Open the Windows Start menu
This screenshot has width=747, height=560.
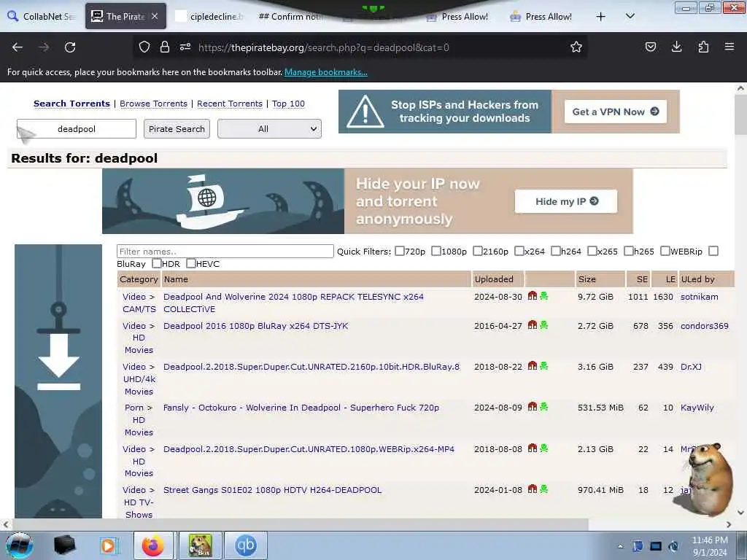(x=19, y=545)
